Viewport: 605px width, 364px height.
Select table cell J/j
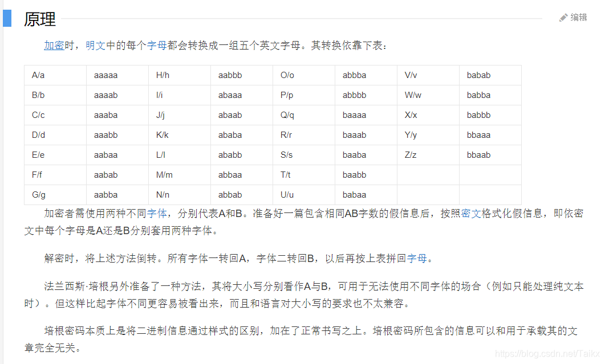(180, 115)
